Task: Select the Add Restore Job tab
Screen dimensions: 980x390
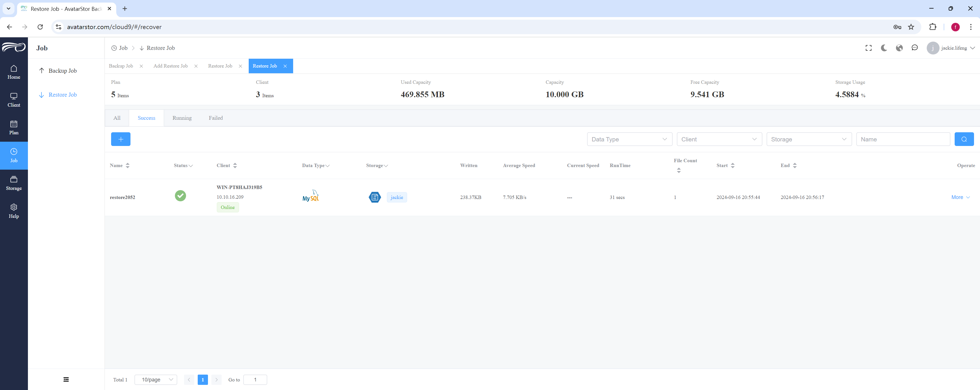Action: (x=170, y=66)
